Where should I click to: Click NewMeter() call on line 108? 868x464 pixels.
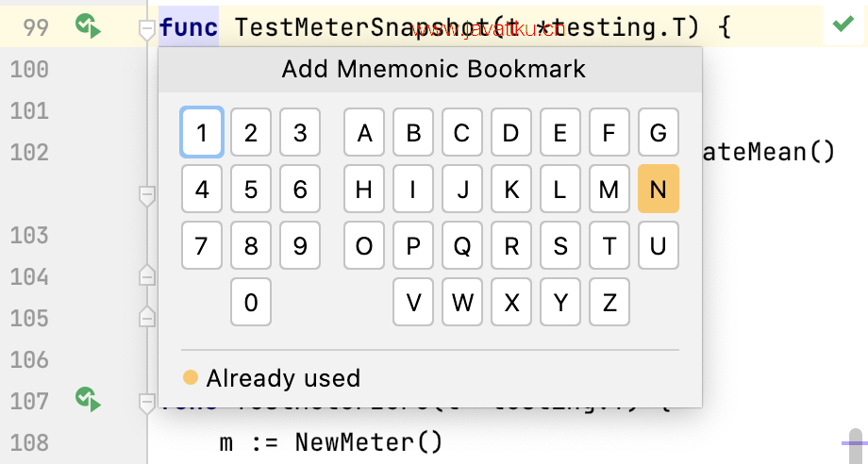369,442
